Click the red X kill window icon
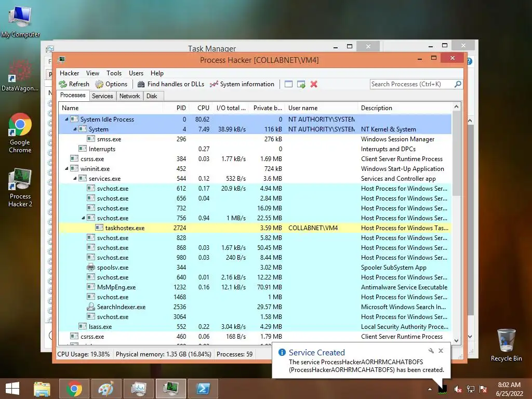The image size is (532, 399). coord(314,84)
